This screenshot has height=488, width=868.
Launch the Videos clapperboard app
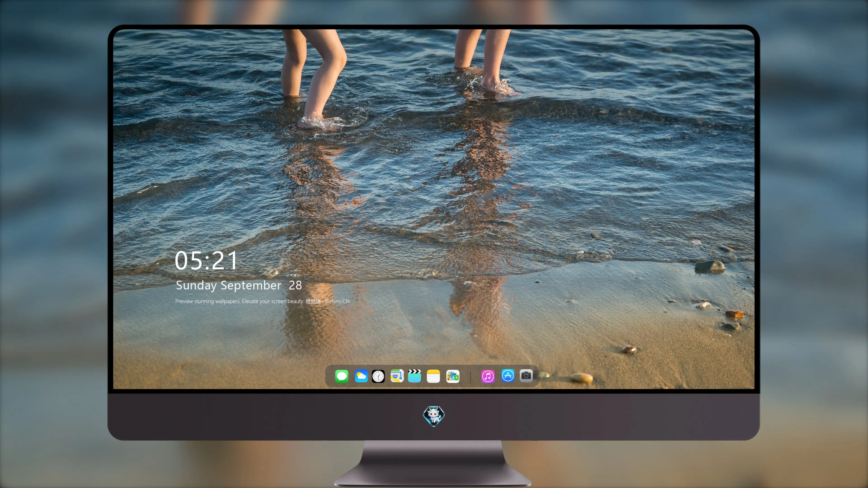[415, 376]
